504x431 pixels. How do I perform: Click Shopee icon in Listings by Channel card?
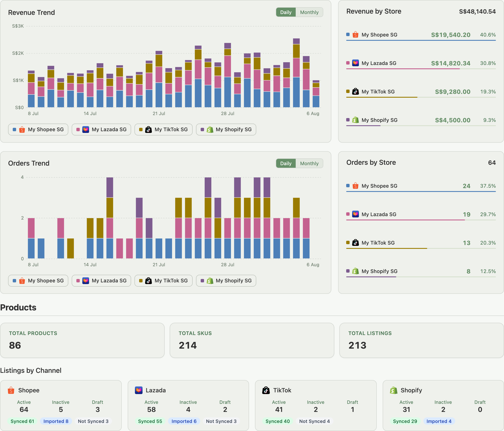(11, 390)
